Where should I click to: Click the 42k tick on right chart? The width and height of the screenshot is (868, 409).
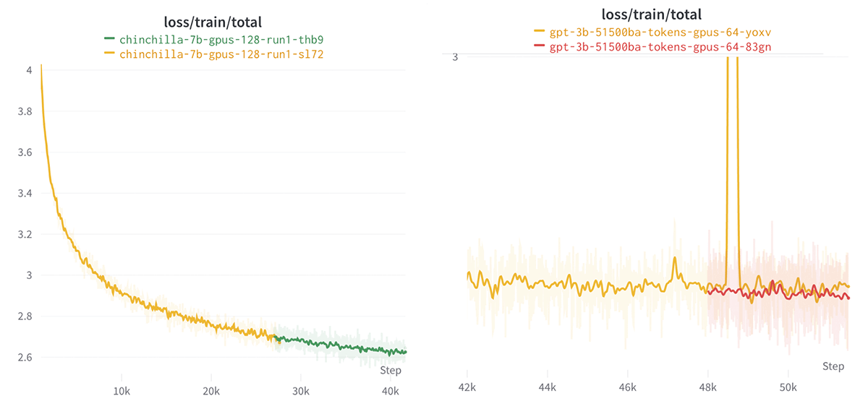(x=468, y=387)
